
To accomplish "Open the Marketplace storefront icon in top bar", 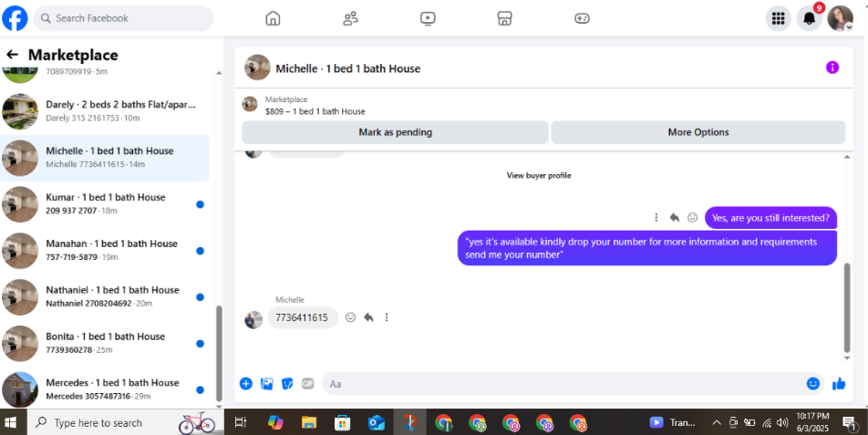I will coord(504,18).
